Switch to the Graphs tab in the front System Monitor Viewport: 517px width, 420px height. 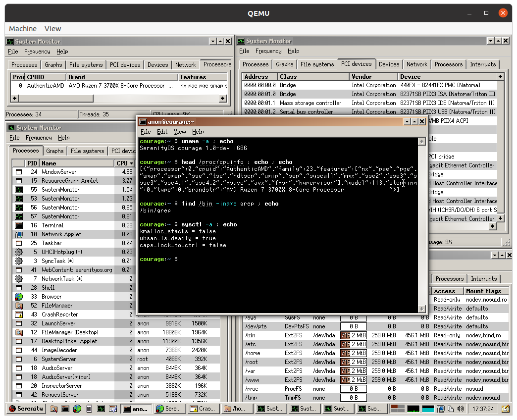tap(54, 151)
